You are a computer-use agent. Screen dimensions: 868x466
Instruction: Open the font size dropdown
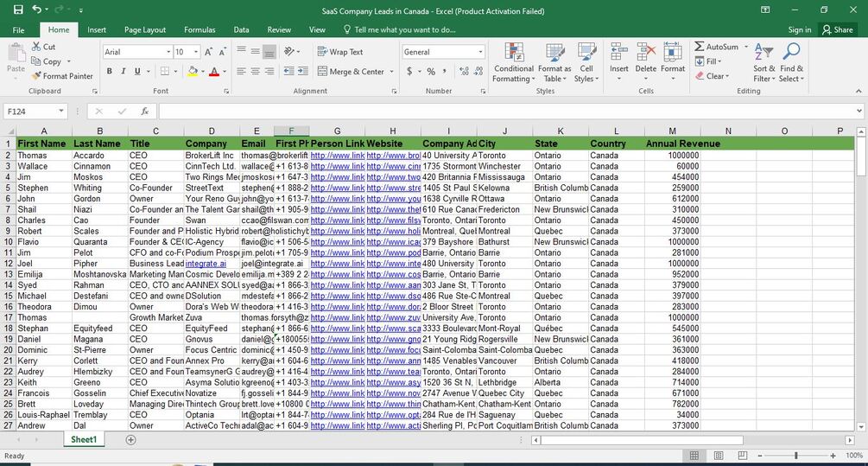pyautogui.click(x=196, y=52)
